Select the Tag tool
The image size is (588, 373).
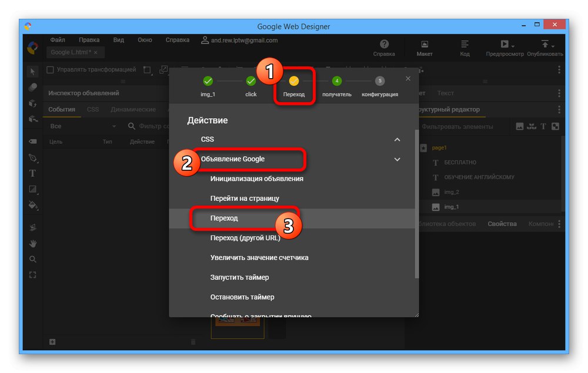33,142
